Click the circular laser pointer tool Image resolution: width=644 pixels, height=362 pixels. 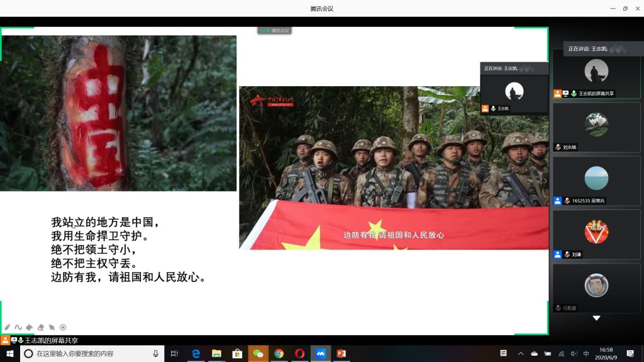(x=63, y=327)
